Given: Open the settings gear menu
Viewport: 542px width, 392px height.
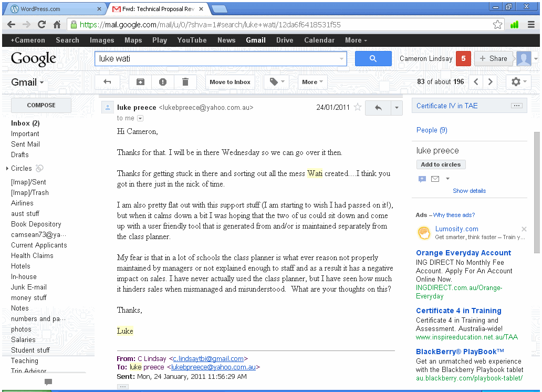Looking at the screenshot, I should [x=518, y=82].
